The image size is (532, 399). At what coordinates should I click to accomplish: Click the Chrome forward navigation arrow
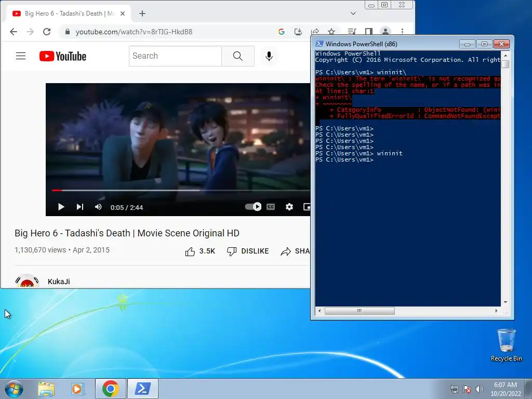click(30, 32)
